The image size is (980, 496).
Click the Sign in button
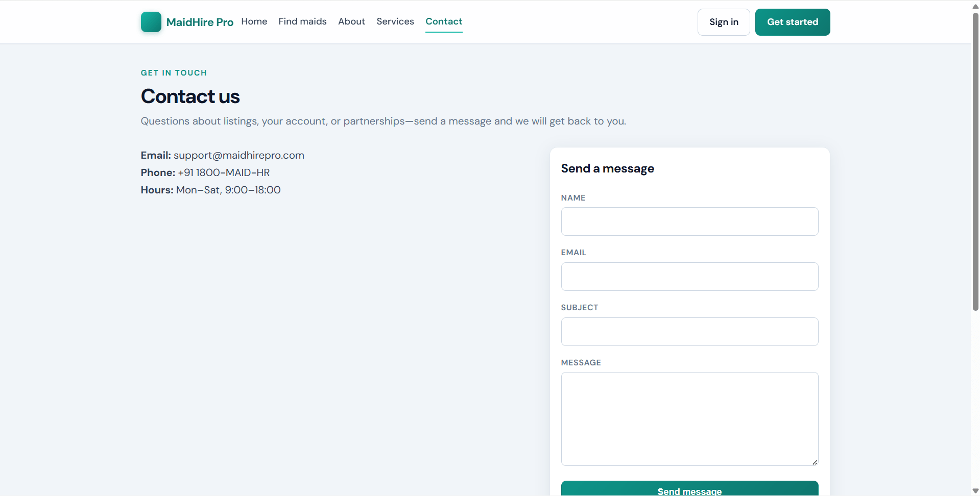pos(724,22)
